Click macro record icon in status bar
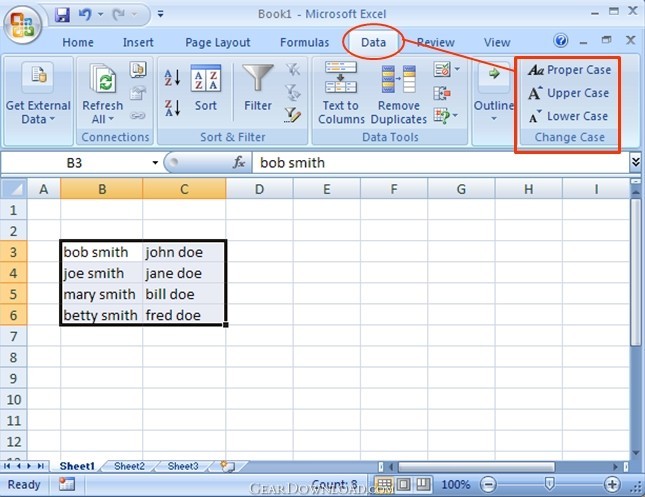The width and height of the screenshot is (645, 497). tap(66, 484)
